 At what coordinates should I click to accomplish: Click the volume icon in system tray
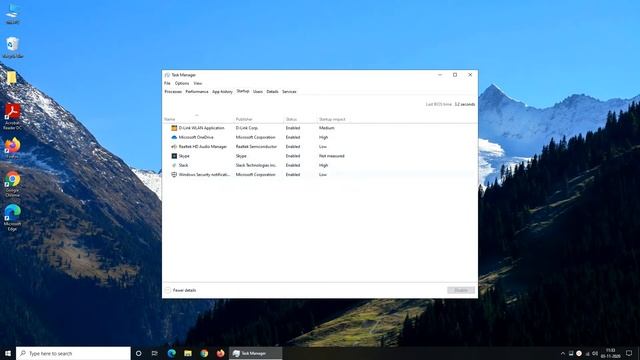click(x=595, y=353)
